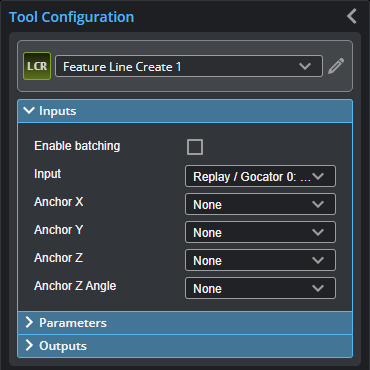Click the Outputs section arrow icon
Image resolution: width=370 pixels, height=370 pixels.
coord(29,346)
